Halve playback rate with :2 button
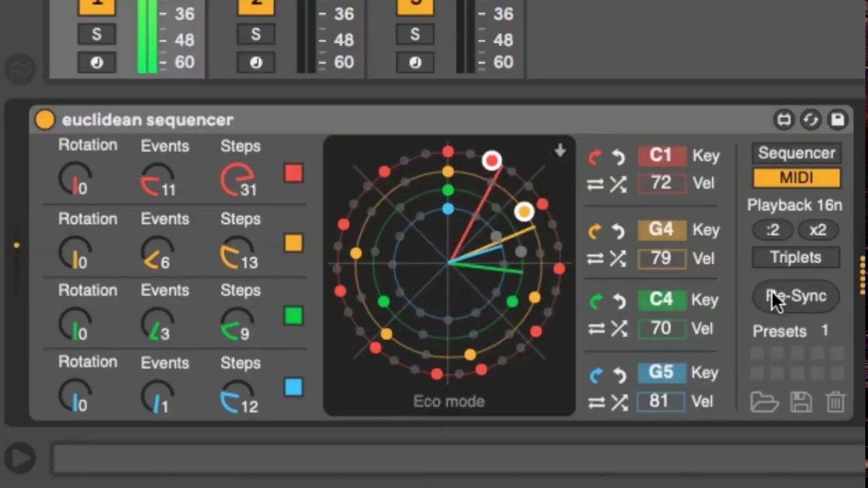Image resolution: width=868 pixels, height=488 pixels. click(x=772, y=230)
